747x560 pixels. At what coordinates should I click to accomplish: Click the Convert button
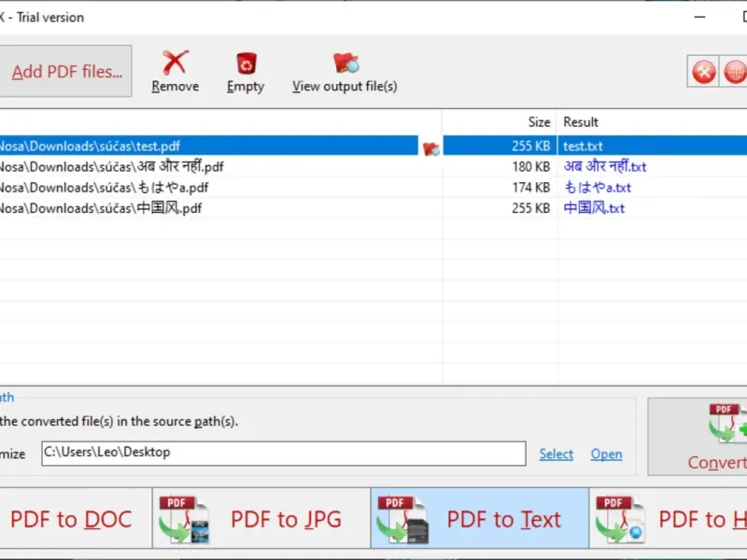[698, 437]
